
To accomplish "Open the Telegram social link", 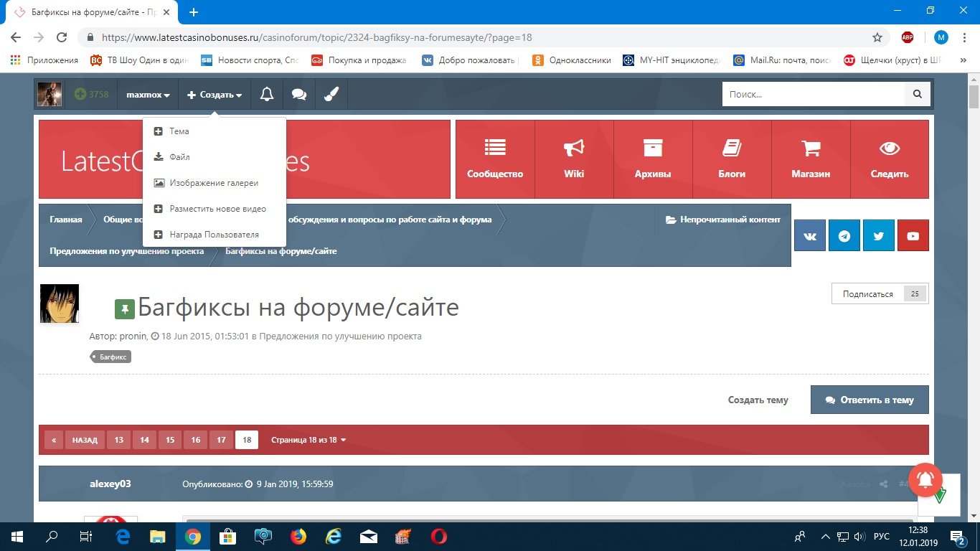I will [844, 236].
